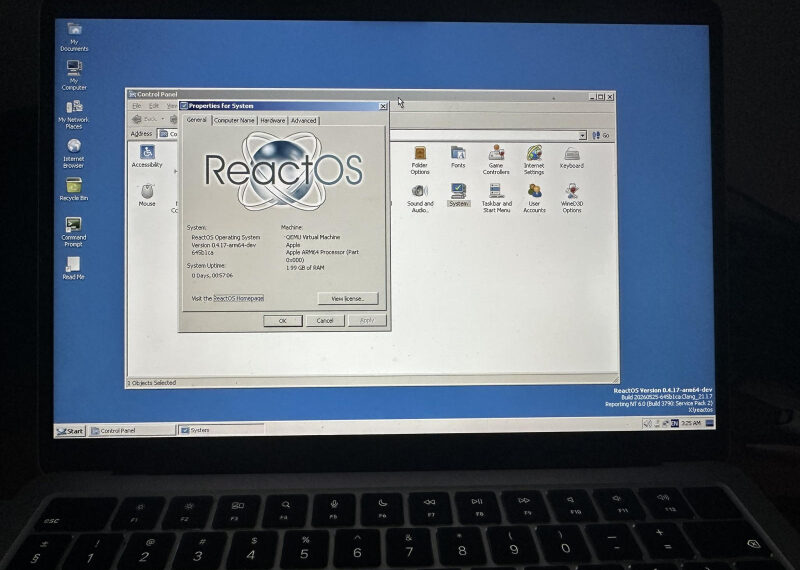800x570 pixels.
Task: Switch to Control Panel taskbar button
Action: click(132, 431)
